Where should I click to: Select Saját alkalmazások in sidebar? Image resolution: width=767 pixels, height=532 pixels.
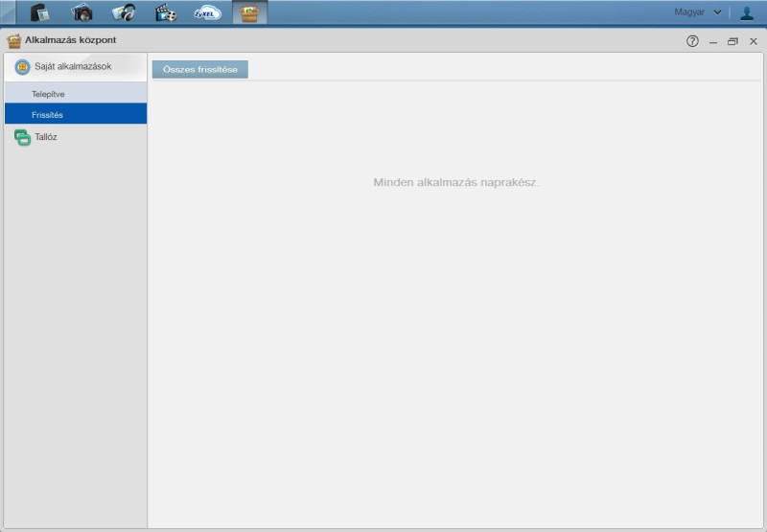point(76,67)
